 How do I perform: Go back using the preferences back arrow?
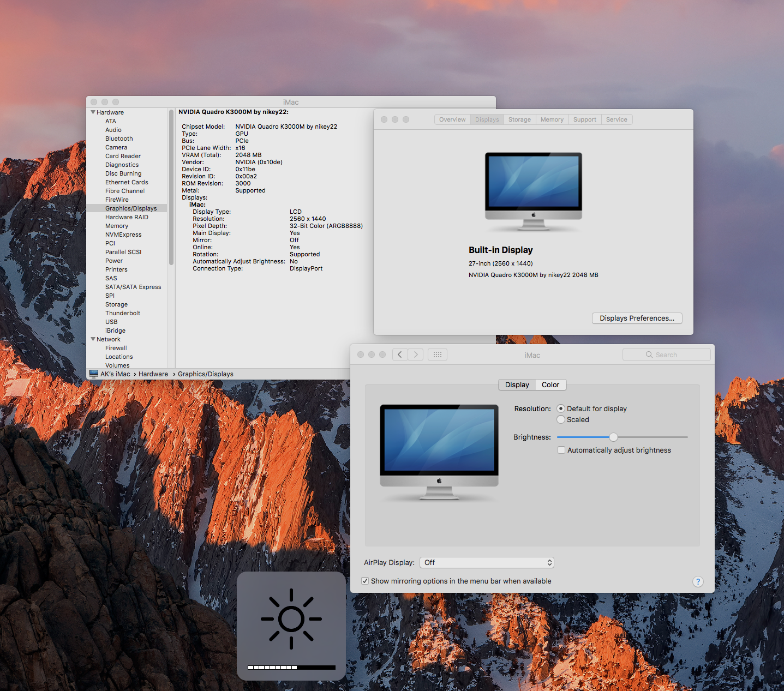point(400,354)
